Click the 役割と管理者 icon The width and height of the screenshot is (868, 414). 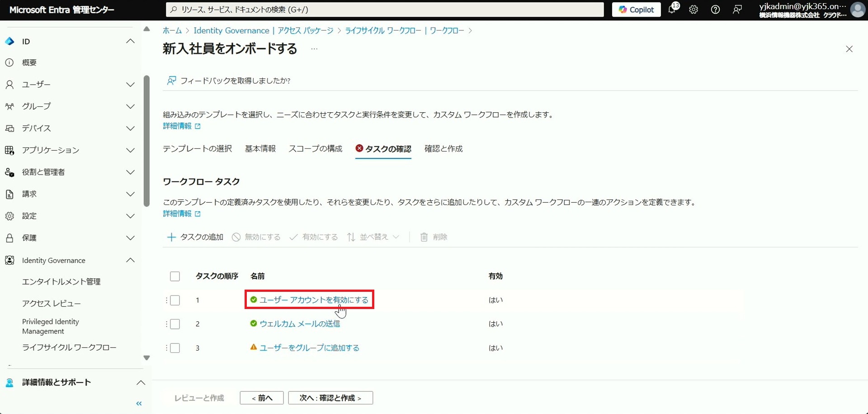coord(9,172)
